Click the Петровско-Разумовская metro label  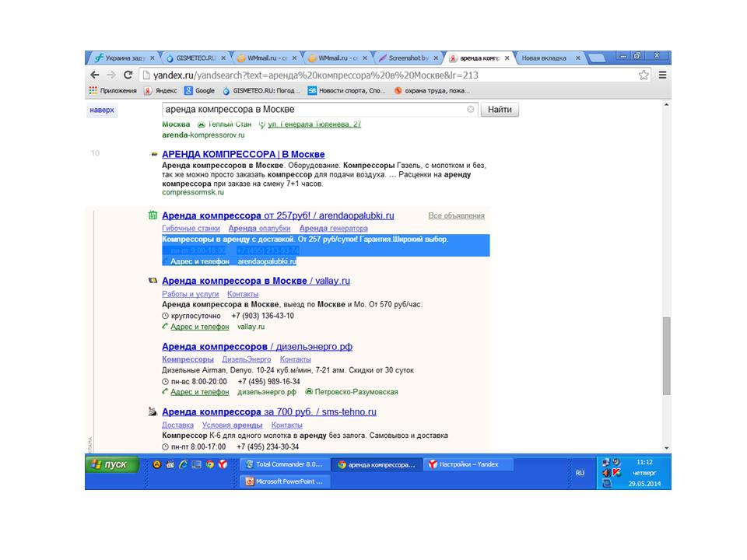coord(356,392)
